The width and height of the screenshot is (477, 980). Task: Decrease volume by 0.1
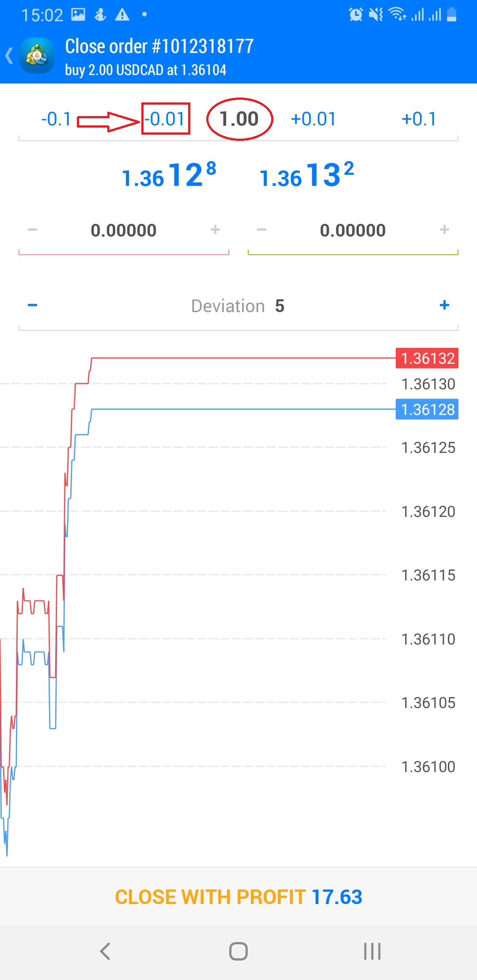[56, 119]
